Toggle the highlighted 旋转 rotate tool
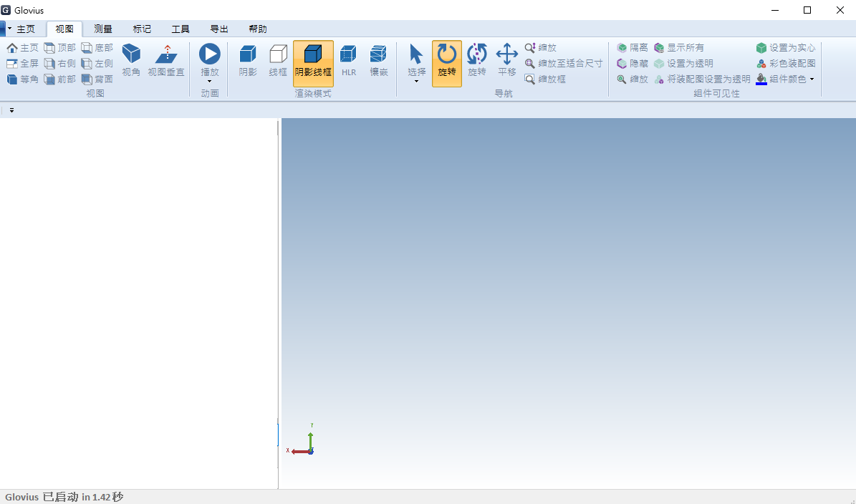Viewport: 856px width, 504px height. [x=447, y=63]
